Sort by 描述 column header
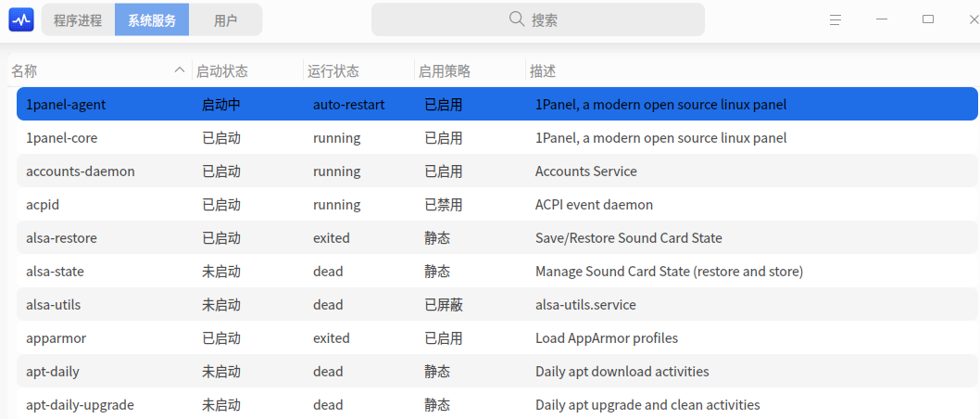Image resolution: width=980 pixels, height=419 pixels. pyautogui.click(x=752, y=70)
